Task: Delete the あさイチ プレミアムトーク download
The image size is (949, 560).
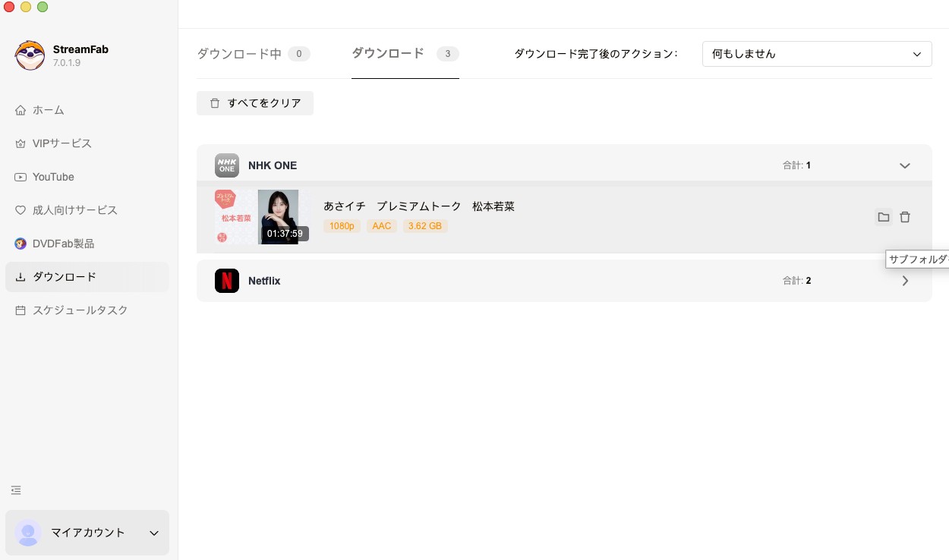Action: tap(905, 217)
